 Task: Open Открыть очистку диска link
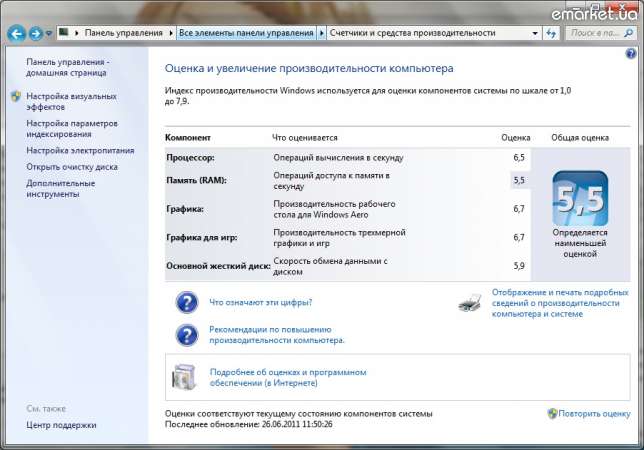pos(72,167)
